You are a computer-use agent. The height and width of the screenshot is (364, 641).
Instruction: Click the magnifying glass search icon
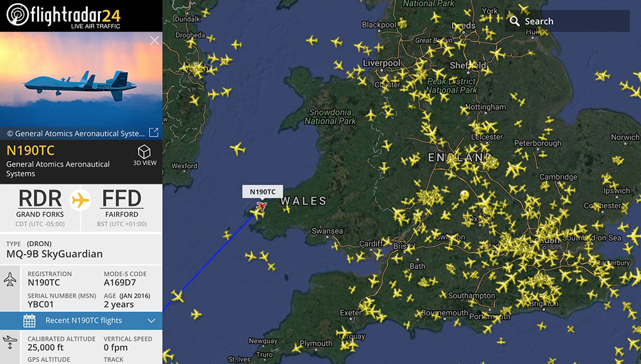pyautogui.click(x=515, y=21)
